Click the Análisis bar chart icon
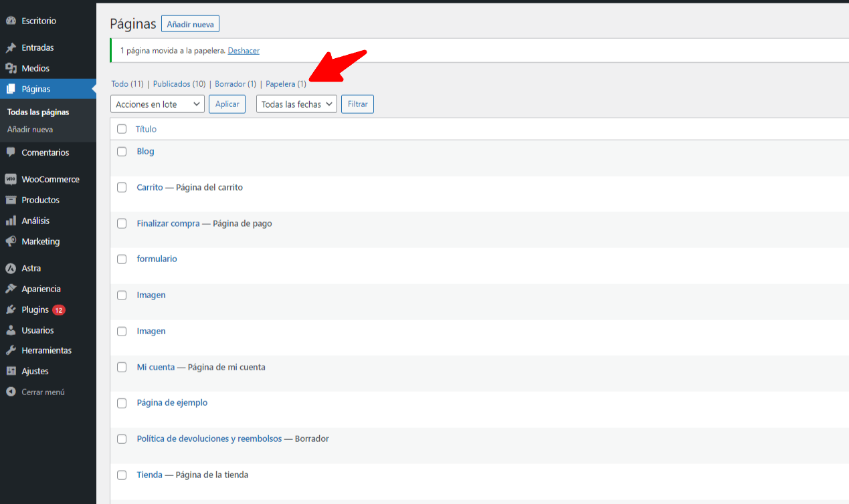This screenshot has height=504, width=849. point(11,221)
